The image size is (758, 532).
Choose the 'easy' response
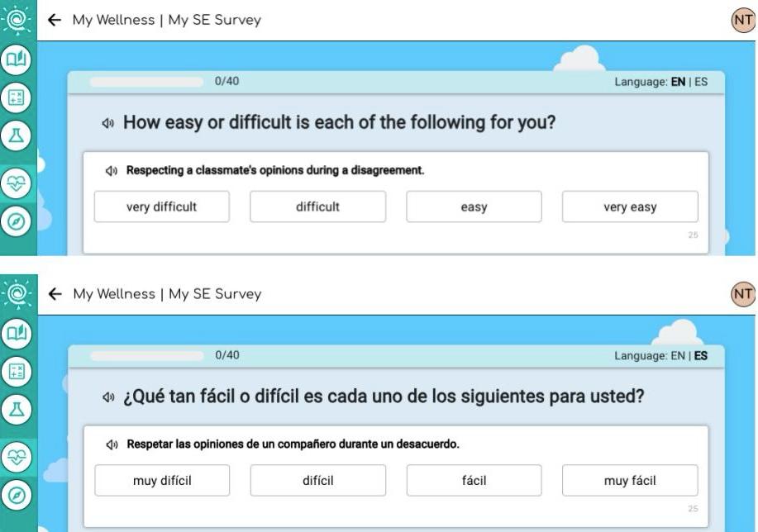[473, 207]
